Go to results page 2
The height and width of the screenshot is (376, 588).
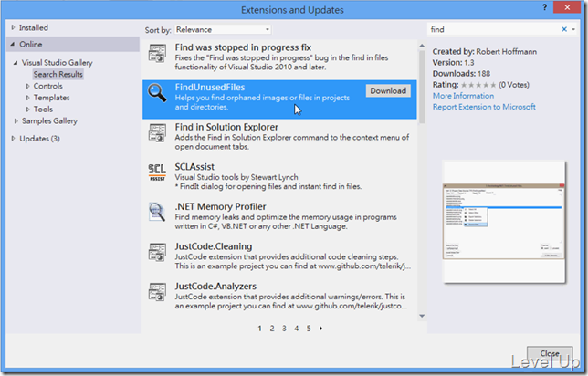tap(272, 329)
